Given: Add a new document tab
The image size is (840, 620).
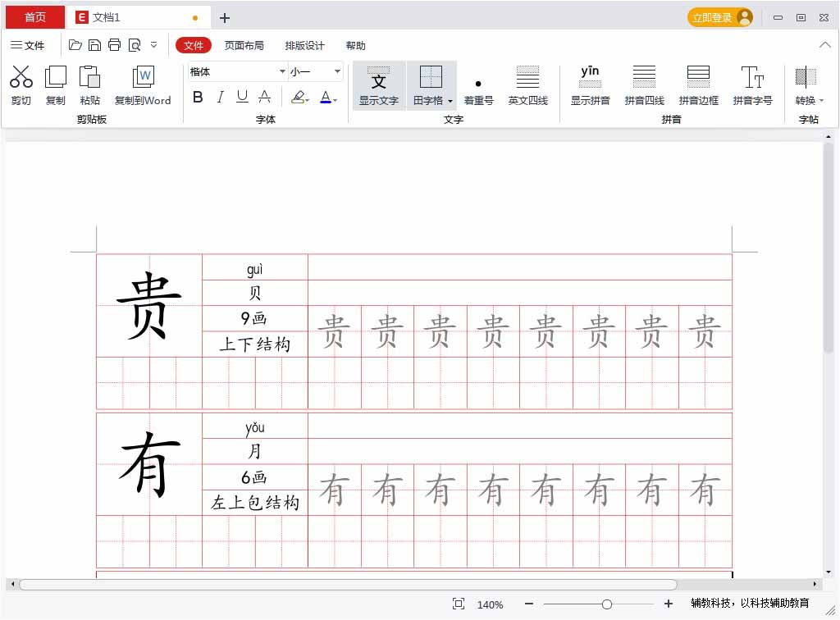Looking at the screenshot, I should (x=225, y=18).
